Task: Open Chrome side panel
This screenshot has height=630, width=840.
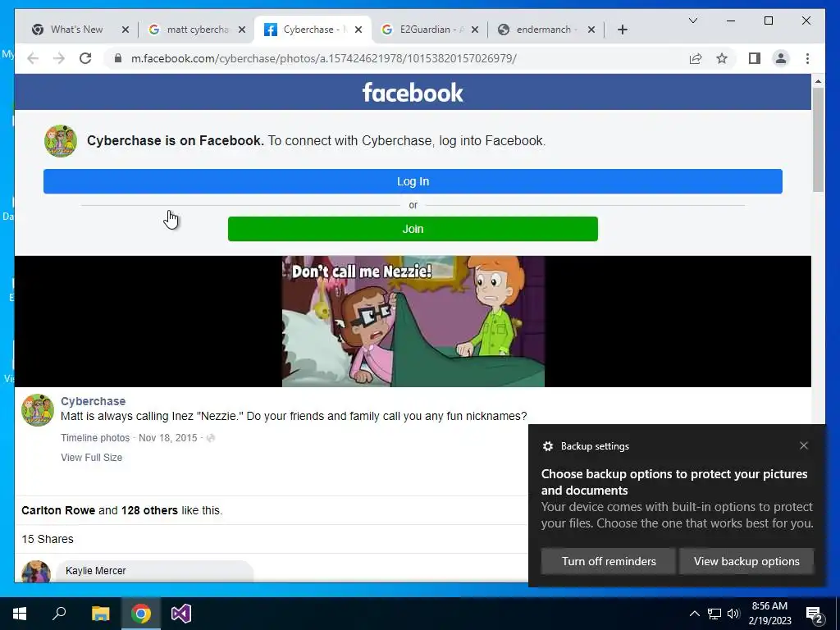Action: [x=755, y=58]
